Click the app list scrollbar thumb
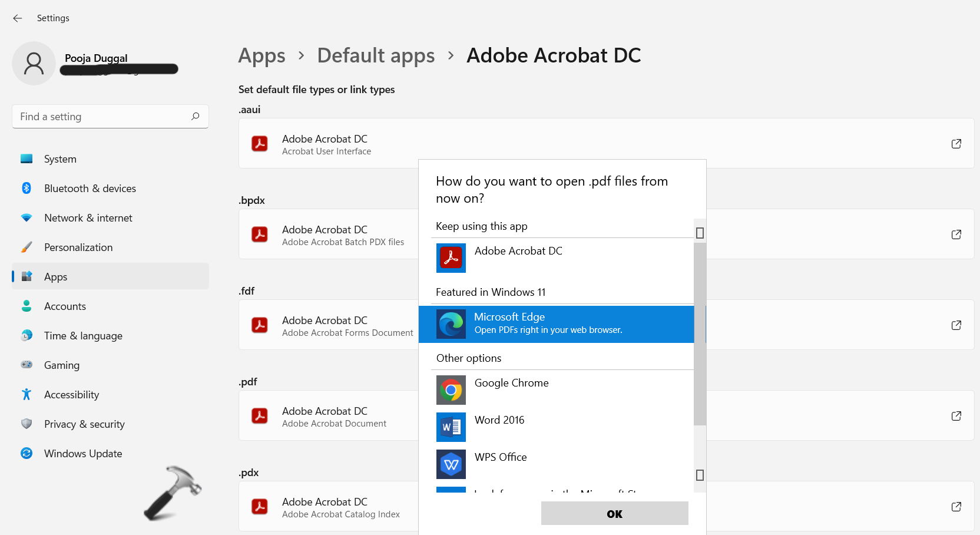The image size is (980, 535). (700, 333)
